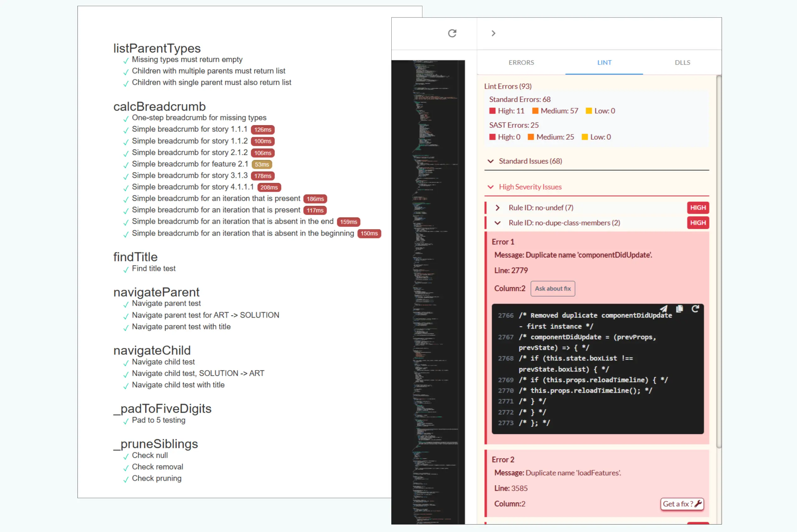Regenerate the fix with code block refresh icon
This screenshot has height=532, width=797.
pos(695,309)
